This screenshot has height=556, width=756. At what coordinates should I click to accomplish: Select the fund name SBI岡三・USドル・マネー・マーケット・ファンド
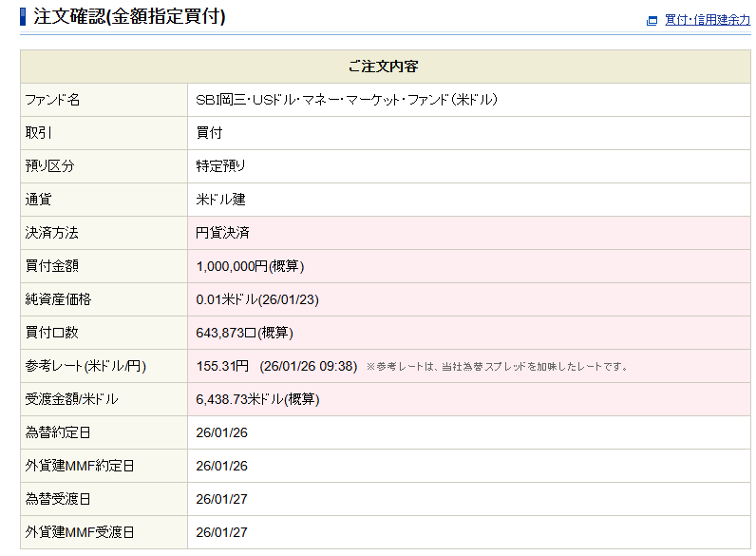tap(347, 100)
